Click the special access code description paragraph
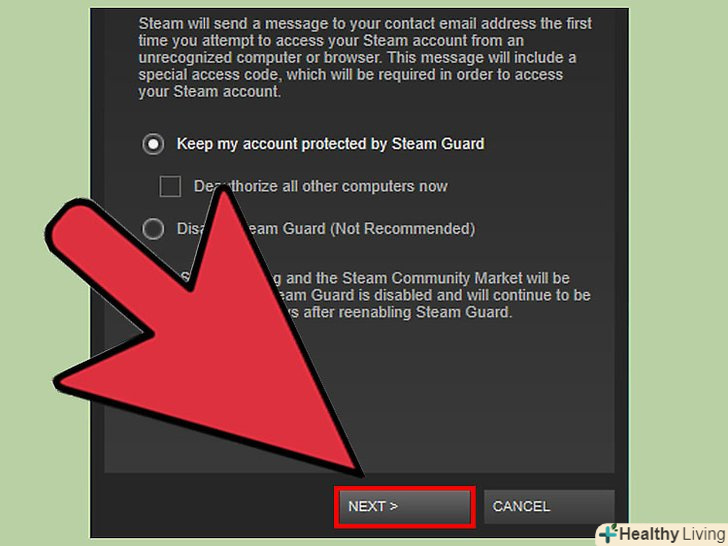 click(x=365, y=57)
